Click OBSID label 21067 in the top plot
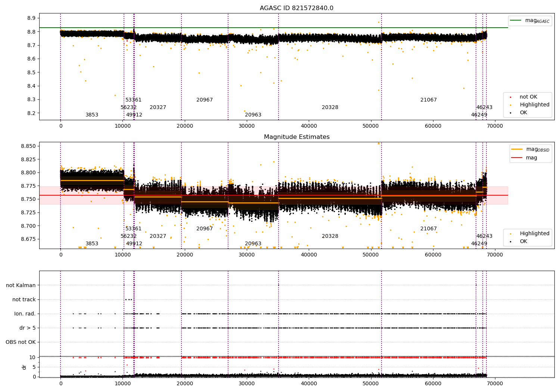560x392 pixels. pyautogui.click(x=429, y=100)
